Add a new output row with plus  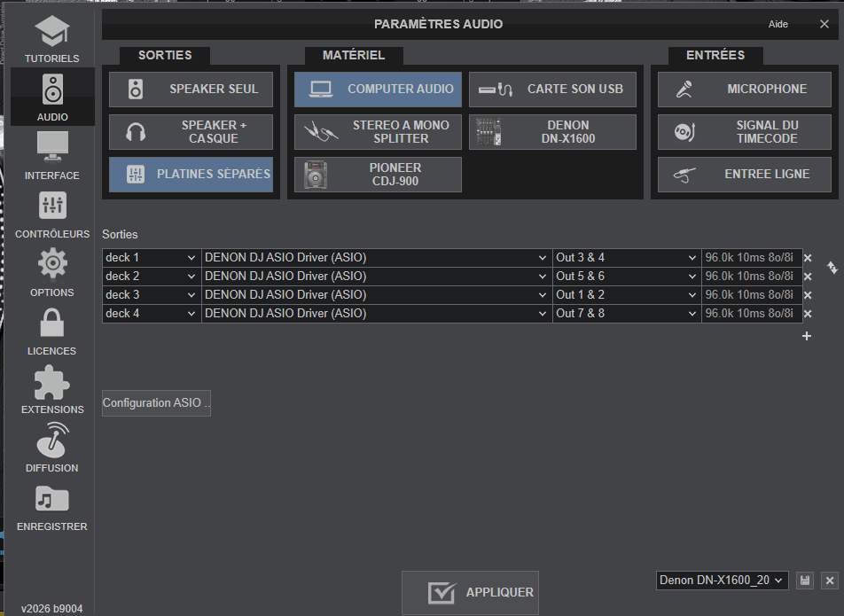coord(807,336)
